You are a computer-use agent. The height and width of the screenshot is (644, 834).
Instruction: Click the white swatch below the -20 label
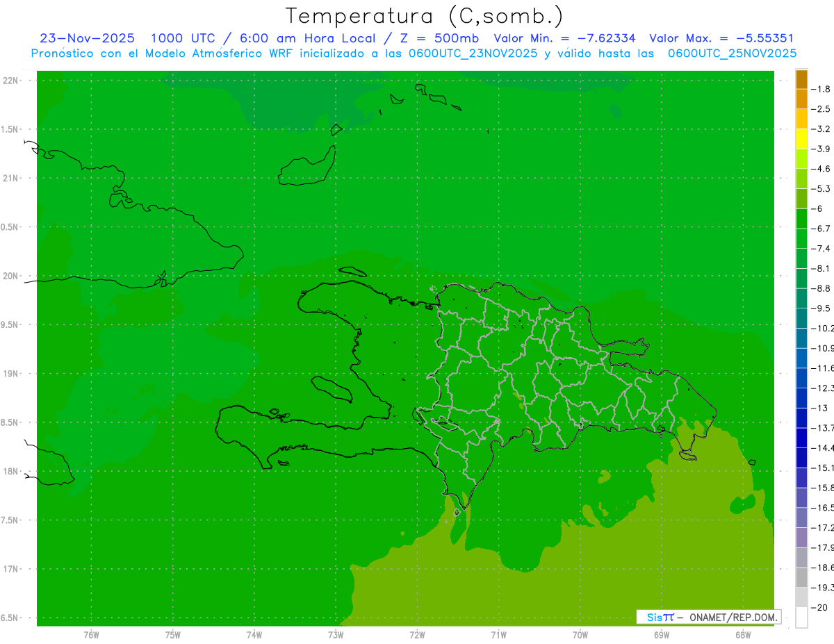click(801, 618)
